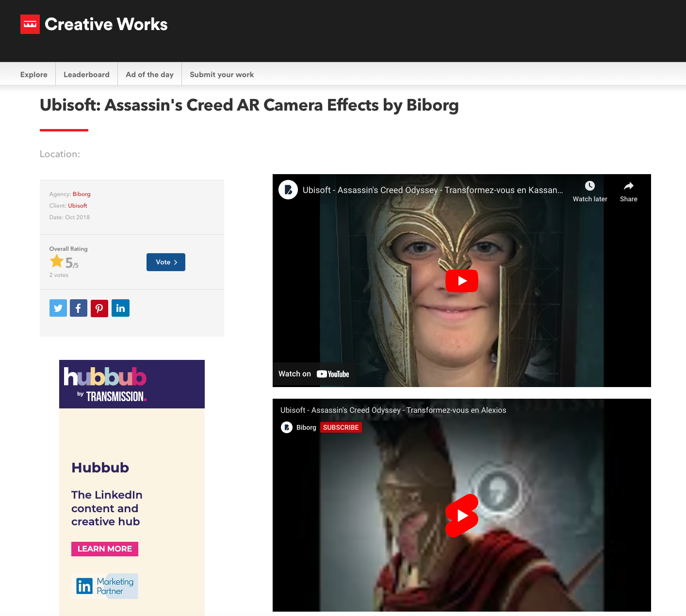Open the Ubisoft client link

coord(78,206)
